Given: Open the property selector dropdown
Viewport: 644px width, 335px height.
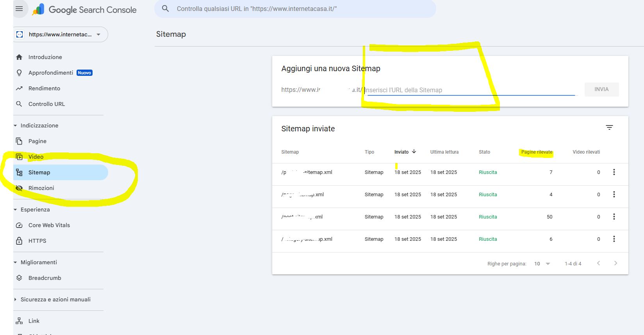Looking at the screenshot, I should pyautogui.click(x=61, y=34).
